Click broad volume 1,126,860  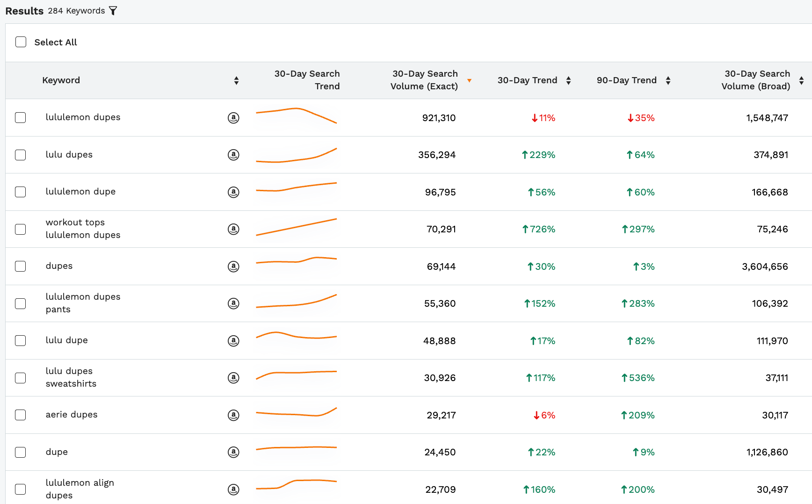[767, 452]
